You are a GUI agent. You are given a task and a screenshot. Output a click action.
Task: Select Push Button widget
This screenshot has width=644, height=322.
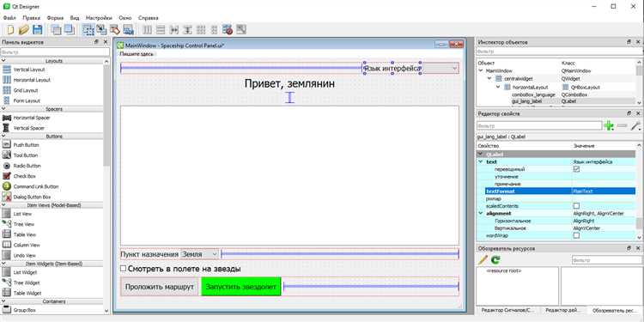(x=21, y=145)
